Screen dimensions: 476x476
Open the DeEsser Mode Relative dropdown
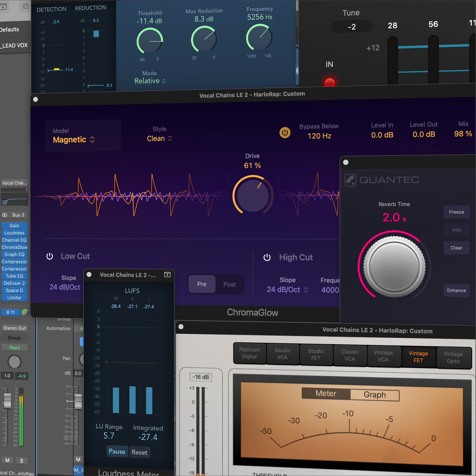pos(150,81)
